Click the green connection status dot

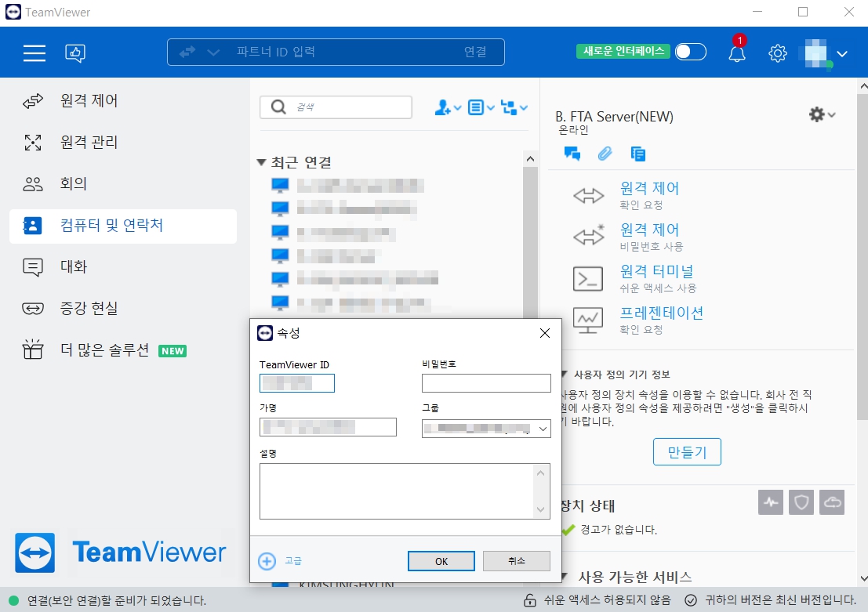tap(14, 600)
